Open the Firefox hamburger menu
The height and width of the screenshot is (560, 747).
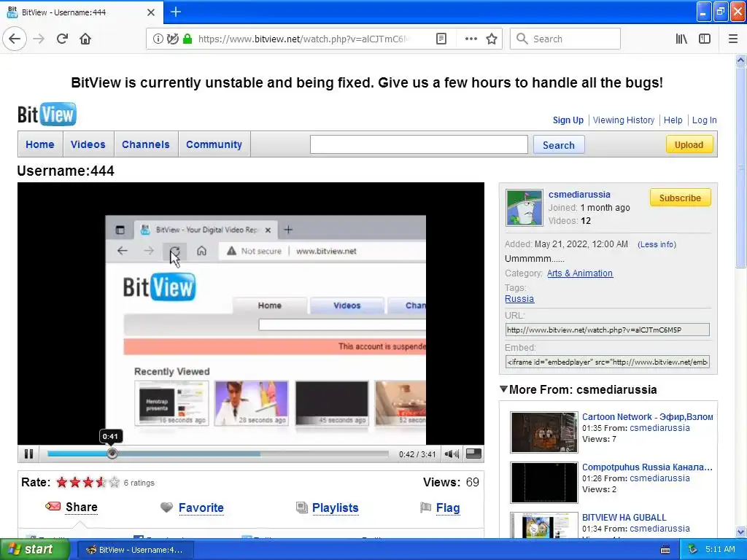[733, 39]
